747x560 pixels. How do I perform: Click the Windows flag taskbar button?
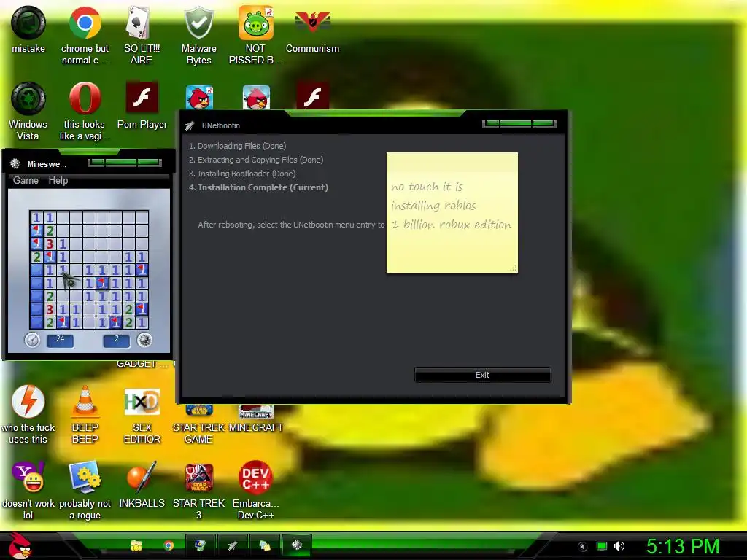tap(200, 545)
